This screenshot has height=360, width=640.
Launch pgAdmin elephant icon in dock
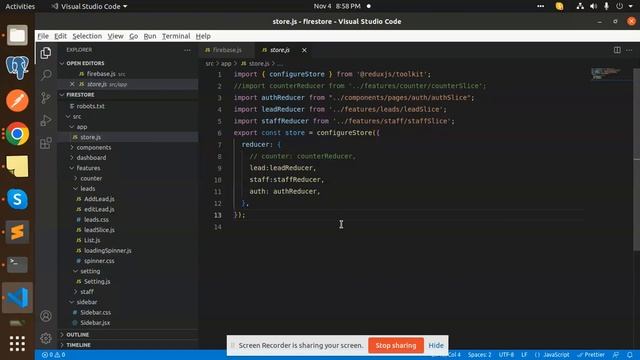(x=17, y=68)
